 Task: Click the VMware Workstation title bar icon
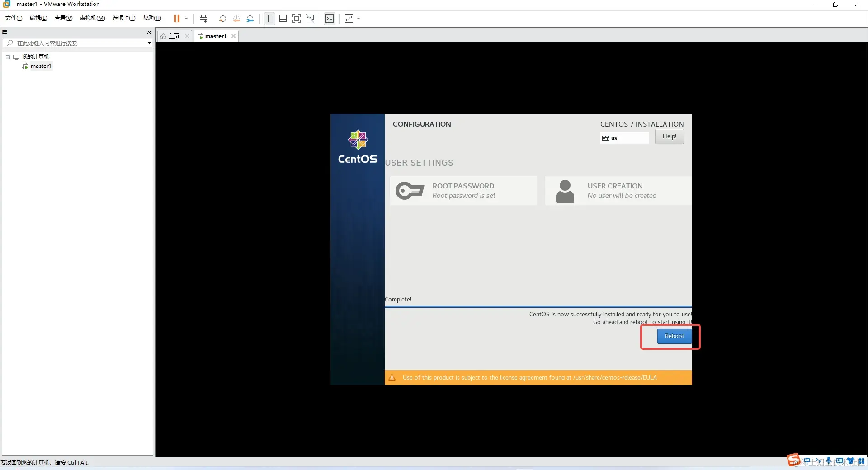(x=7, y=4)
